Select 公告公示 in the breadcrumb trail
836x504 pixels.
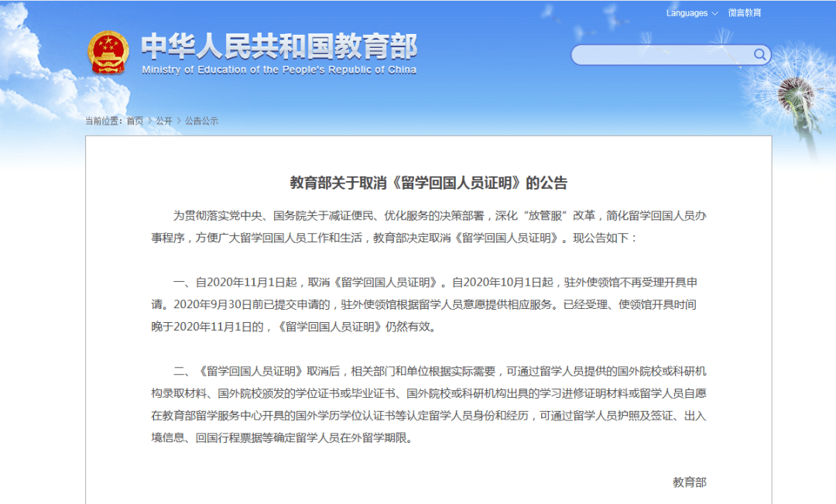pyautogui.click(x=201, y=121)
